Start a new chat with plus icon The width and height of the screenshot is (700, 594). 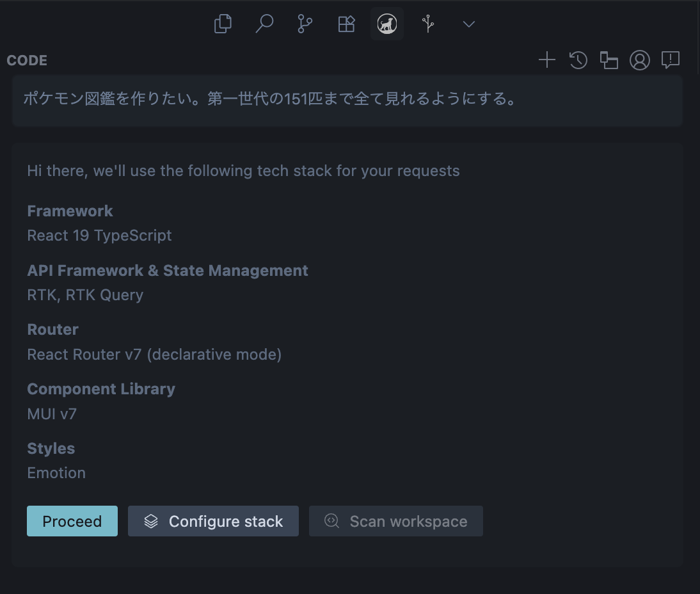point(547,60)
